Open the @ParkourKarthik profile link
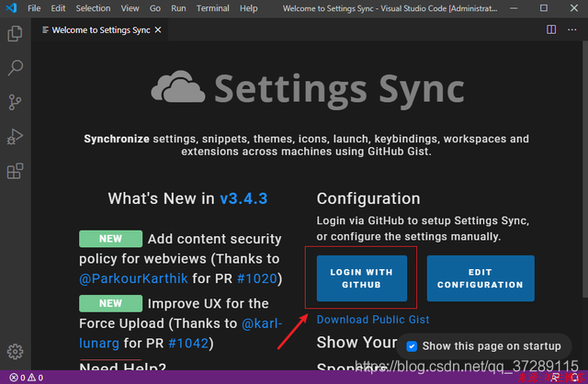This screenshot has width=588, height=384. (x=133, y=278)
